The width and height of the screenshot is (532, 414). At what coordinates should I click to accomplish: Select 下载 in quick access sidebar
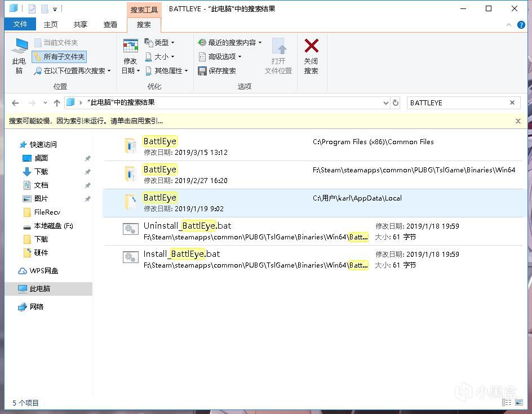click(x=41, y=172)
